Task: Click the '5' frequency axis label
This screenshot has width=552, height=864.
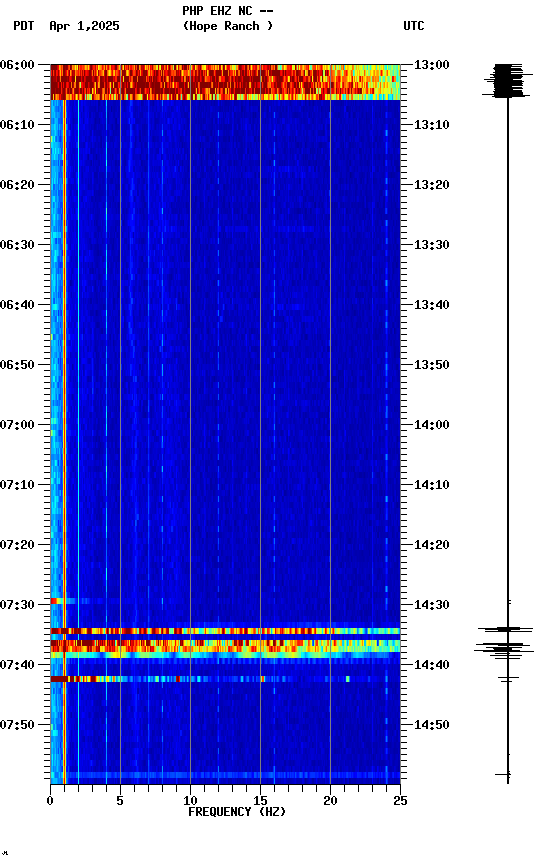Action: 120,801
